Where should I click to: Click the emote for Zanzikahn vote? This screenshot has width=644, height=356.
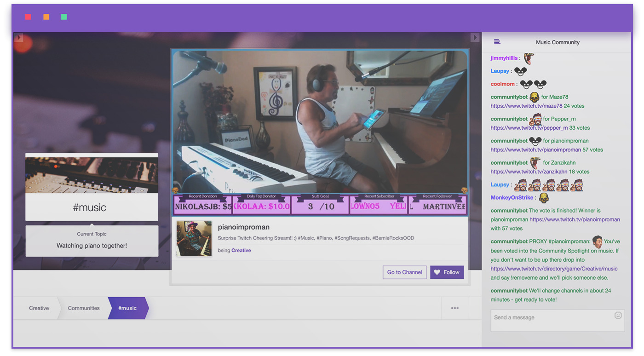pos(535,163)
